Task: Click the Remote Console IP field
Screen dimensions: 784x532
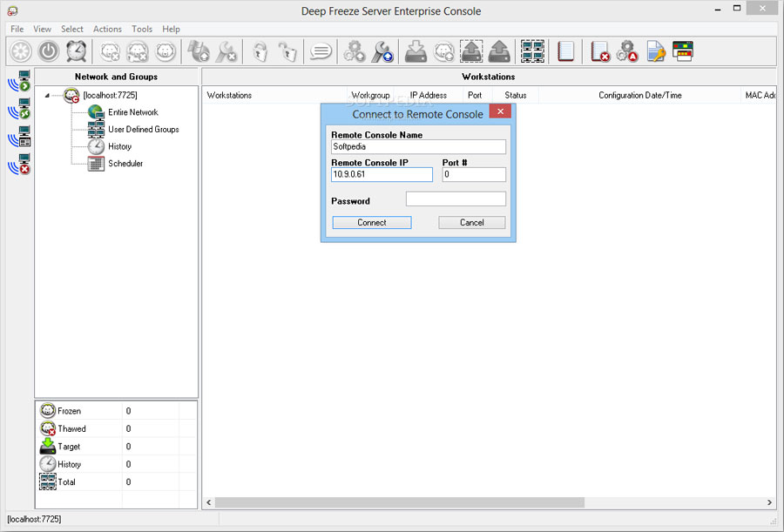Action: click(382, 174)
